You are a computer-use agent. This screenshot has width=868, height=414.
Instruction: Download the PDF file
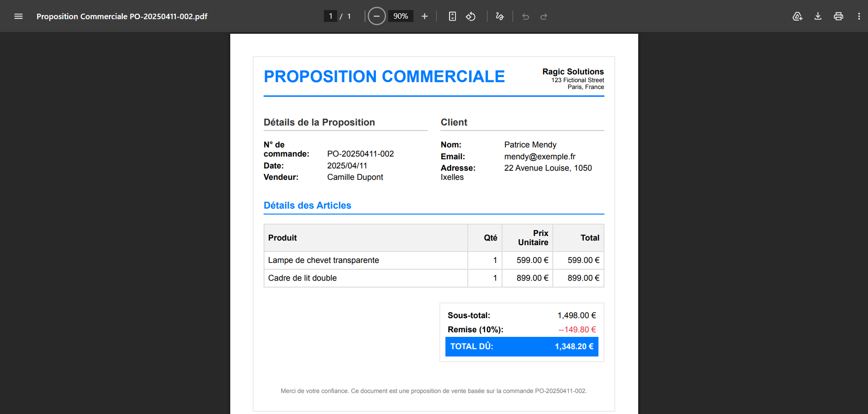pos(818,16)
